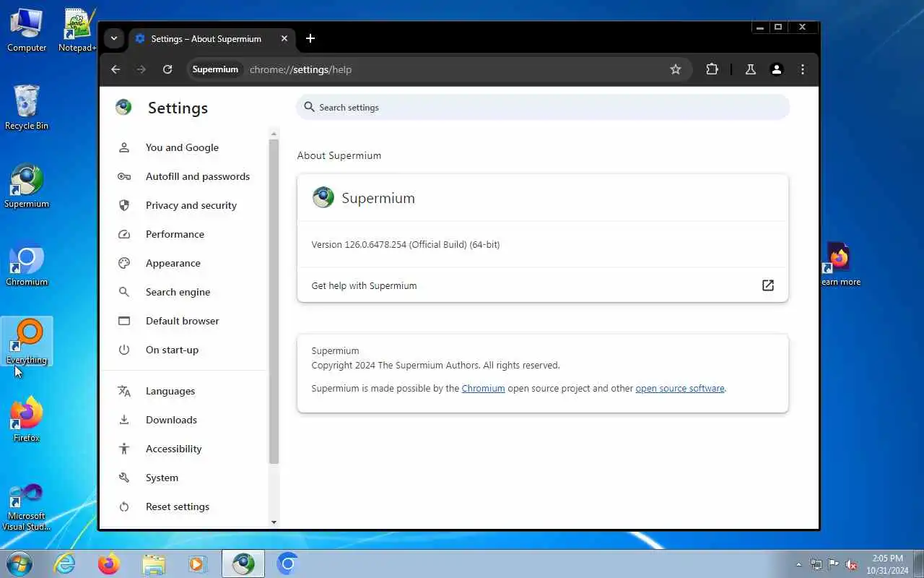Expand the tab search dropdown arrow
The height and width of the screenshot is (578, 924).
114,39
